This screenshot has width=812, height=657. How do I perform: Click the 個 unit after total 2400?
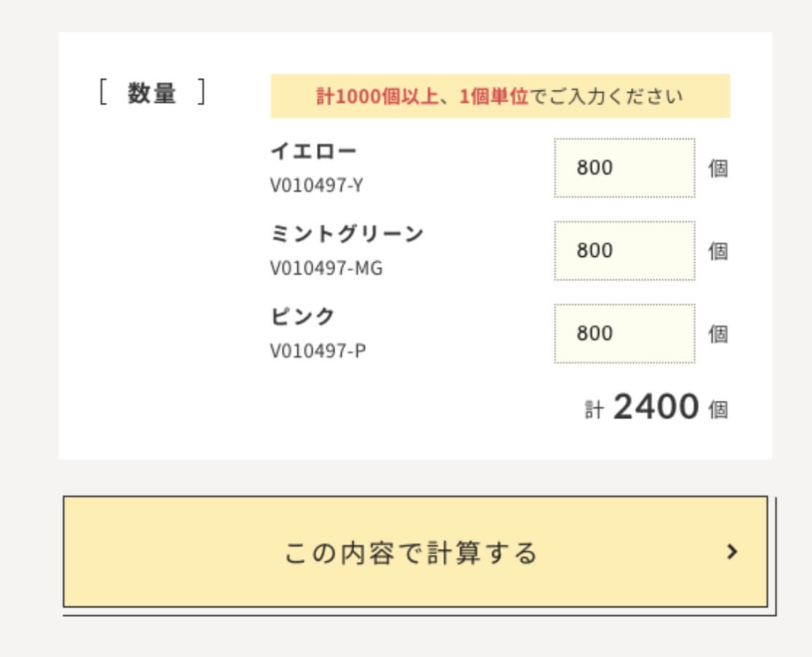pyautogui.click(x=719, y=410)
